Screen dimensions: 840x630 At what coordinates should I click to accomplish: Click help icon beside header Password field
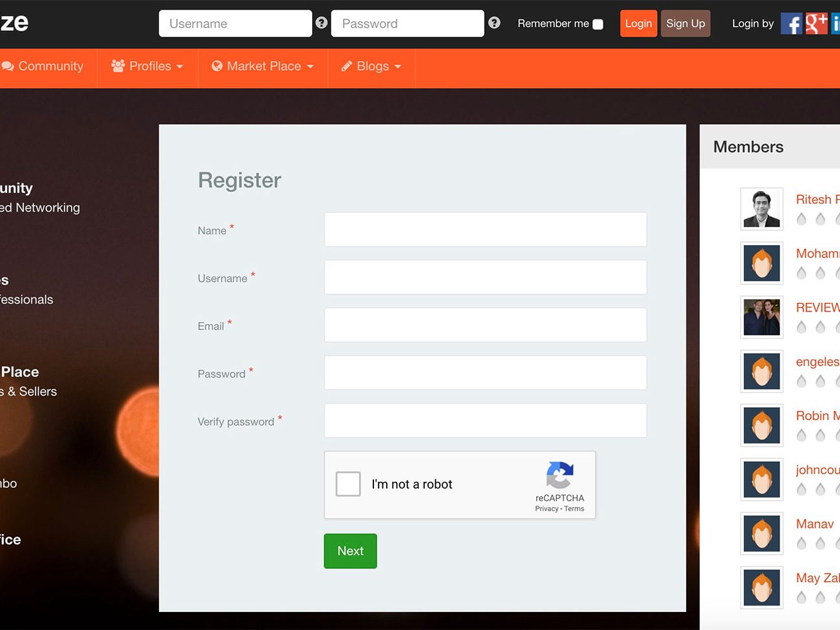494,23
